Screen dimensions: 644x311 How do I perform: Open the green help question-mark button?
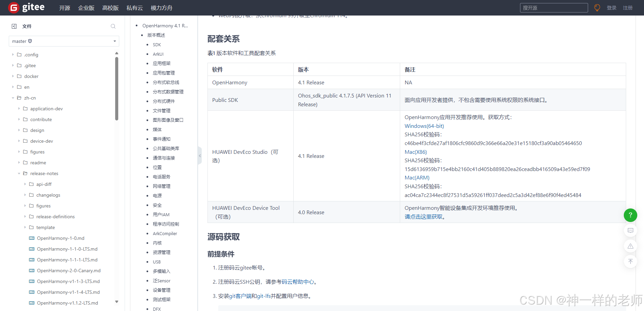(631, 215)
